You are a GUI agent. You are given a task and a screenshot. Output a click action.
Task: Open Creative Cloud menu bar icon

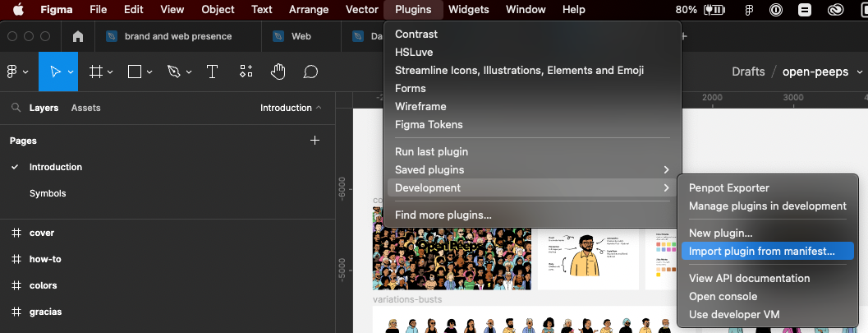click(835, 9)
